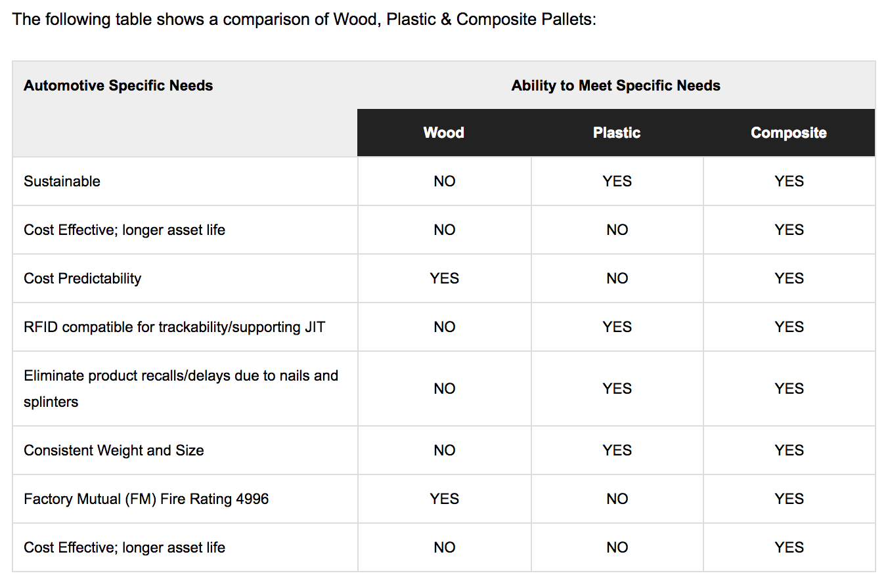Select Consistent Weight and Size label
The height and width of the screenshot is (588, 888).
(114, 450)
